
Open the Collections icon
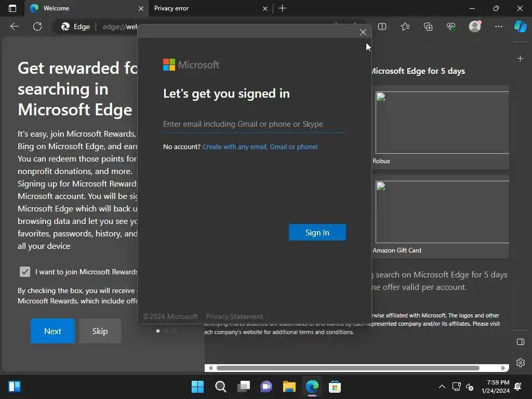(428, 26)
